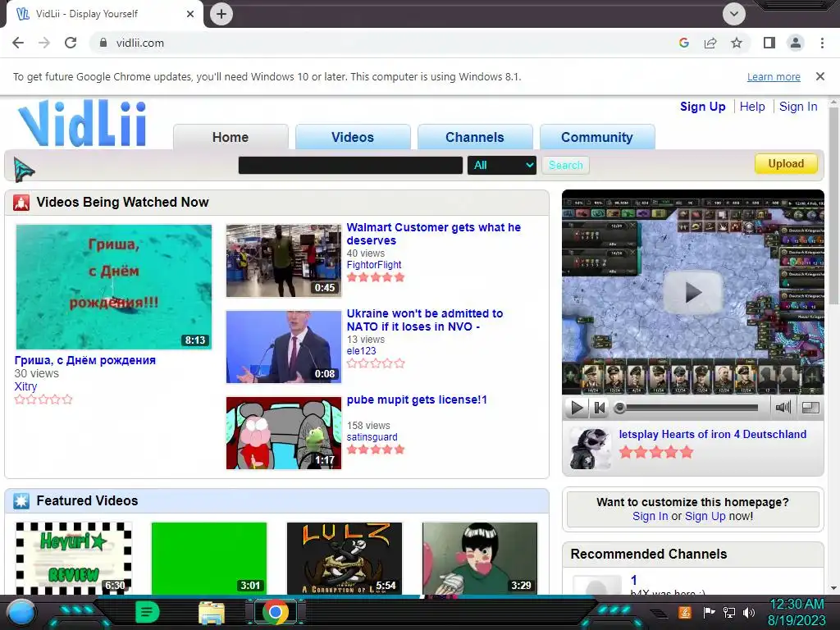Viewport: 840px width, 630px height.
Task: Open the 3:29 anime featured thumbnail
Action: 480,558
